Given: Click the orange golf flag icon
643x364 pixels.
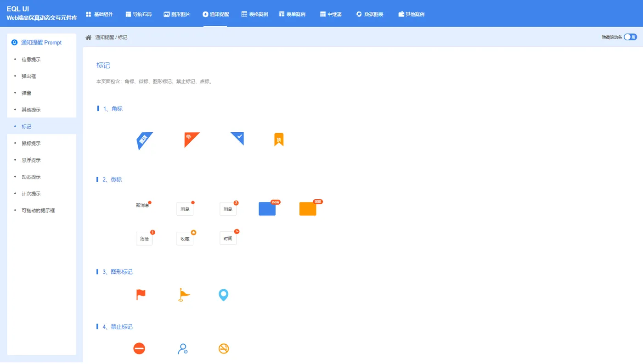Looking at the screenshot, I should (184, 295).
